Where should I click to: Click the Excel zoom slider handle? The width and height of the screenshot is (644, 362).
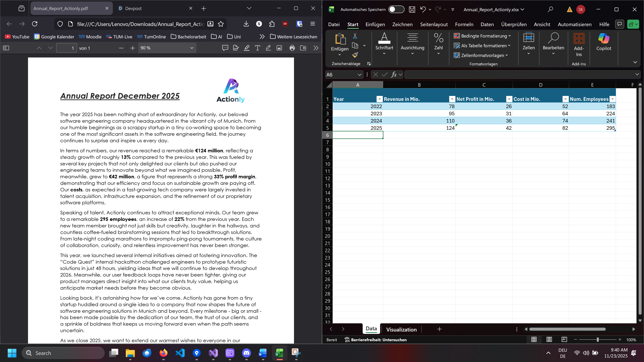598,340
